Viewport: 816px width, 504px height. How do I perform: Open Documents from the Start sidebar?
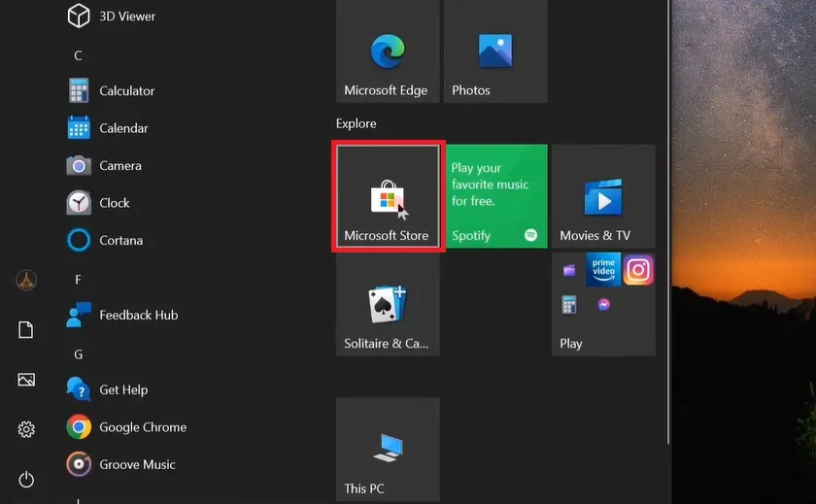26,330
